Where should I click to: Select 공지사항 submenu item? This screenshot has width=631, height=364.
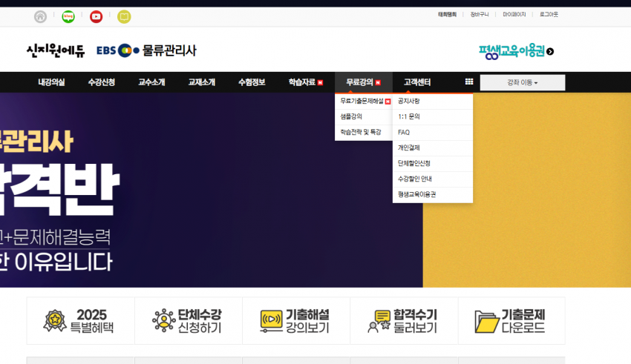pyautogui.click(x=433, y=102)
